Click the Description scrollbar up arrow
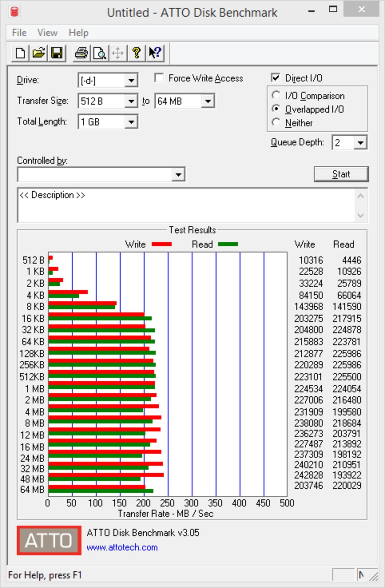Screen dimensions: 385x588 (x=361, y=196)
